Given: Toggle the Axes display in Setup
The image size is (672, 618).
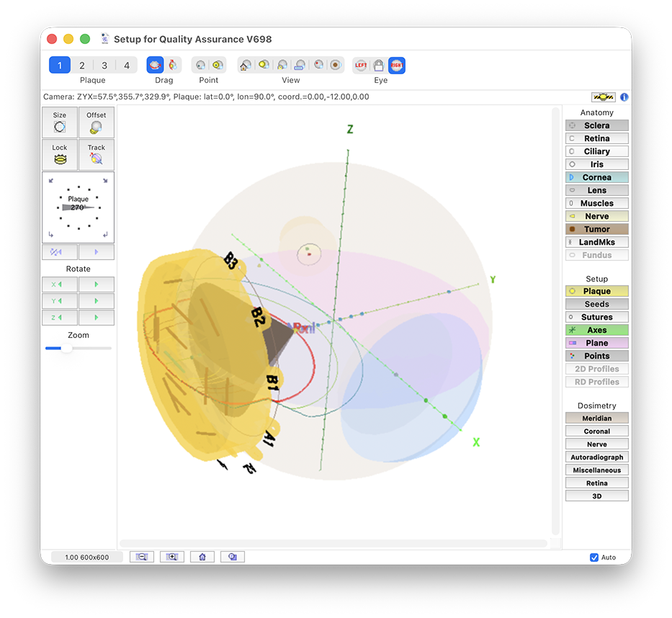Looking at the screenshot, I should pos(596,330).
